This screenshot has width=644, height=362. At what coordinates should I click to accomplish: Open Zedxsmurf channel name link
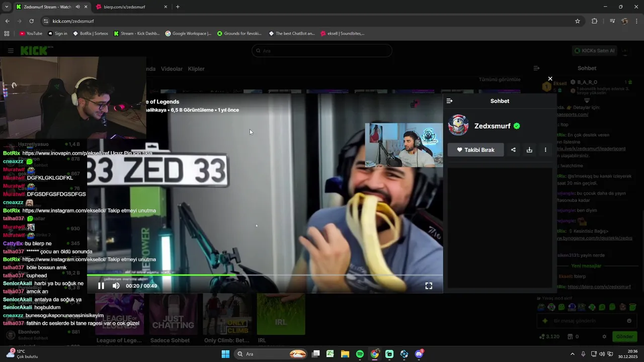[x=493, y=126]
